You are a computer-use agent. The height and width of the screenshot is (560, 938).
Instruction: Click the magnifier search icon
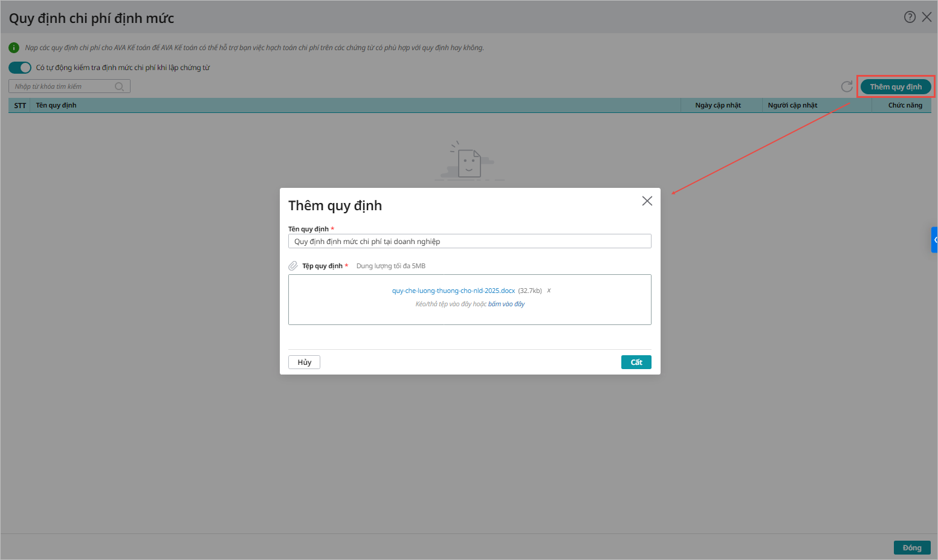click(x=119, y=86)
